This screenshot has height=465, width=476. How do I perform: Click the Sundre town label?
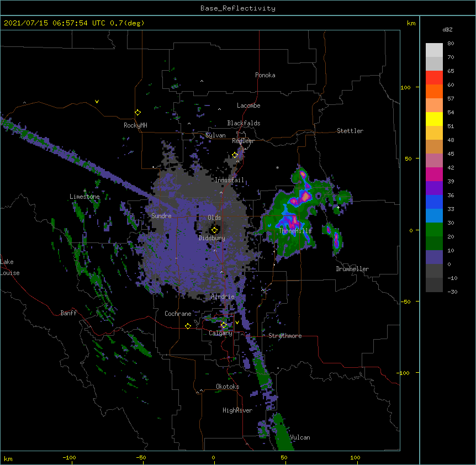pyautogui.click(x=161, y=216)
